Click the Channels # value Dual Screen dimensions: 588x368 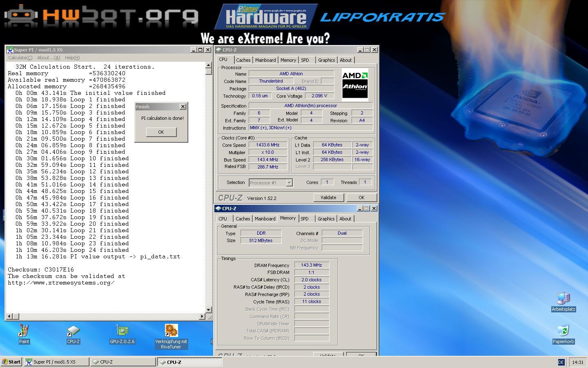point(342,233)
